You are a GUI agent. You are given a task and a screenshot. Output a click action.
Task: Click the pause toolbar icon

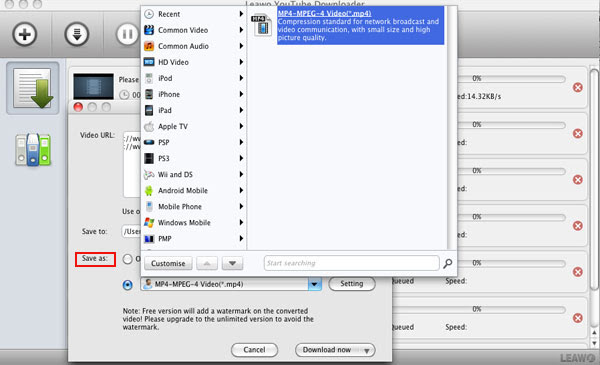[127, 34]
